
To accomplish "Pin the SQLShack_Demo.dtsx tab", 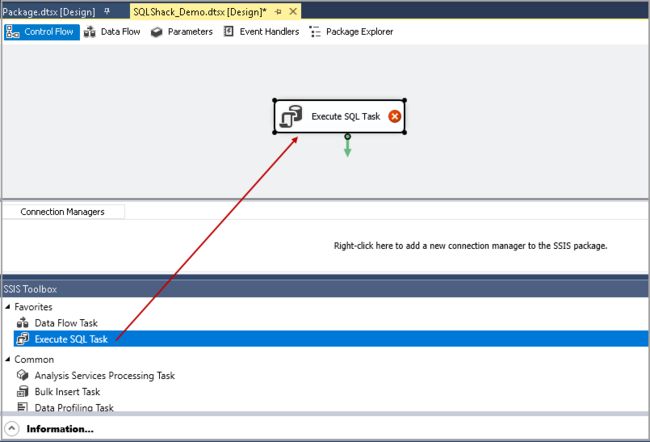I will tap(278, 12).
